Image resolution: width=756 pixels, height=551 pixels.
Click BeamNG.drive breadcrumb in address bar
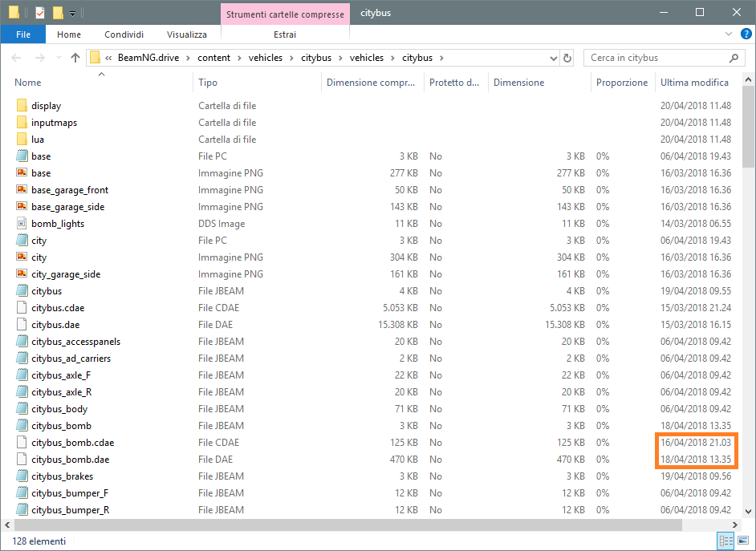(148, 58)
